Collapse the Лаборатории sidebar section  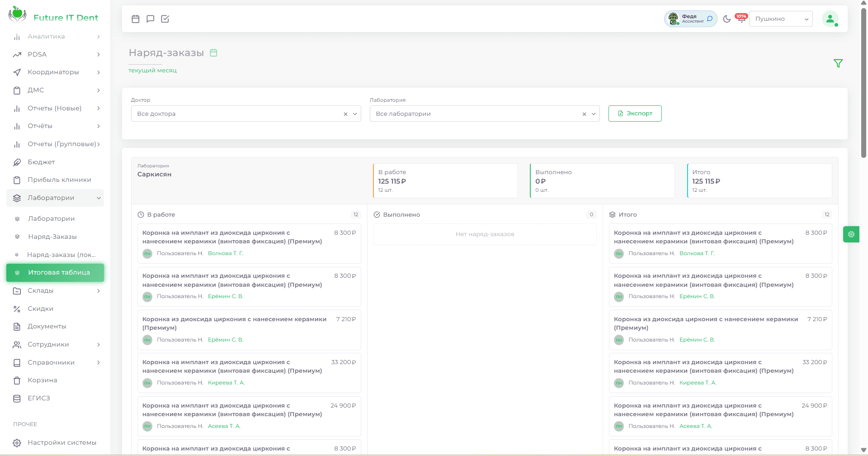[x=55, y=198]
